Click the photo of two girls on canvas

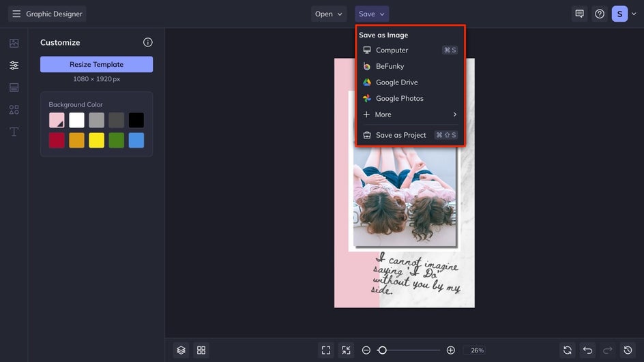tap(405, 197)
